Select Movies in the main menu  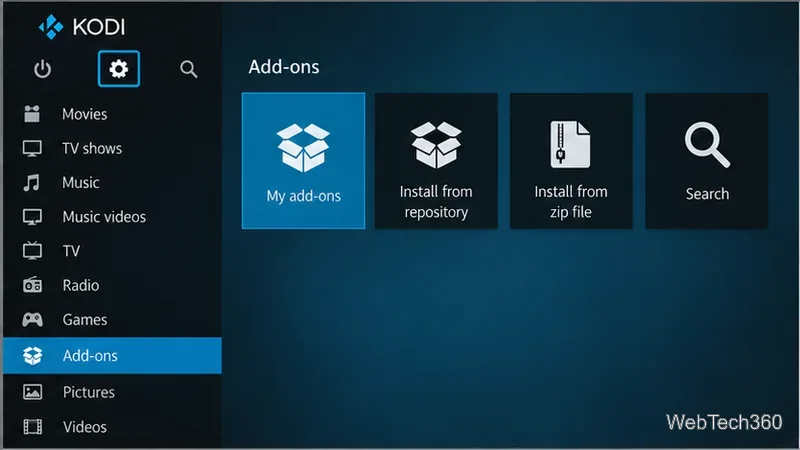(112, 114)
